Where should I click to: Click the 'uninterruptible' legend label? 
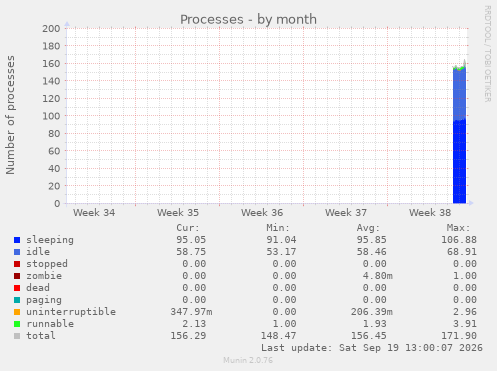coord(71,312)
